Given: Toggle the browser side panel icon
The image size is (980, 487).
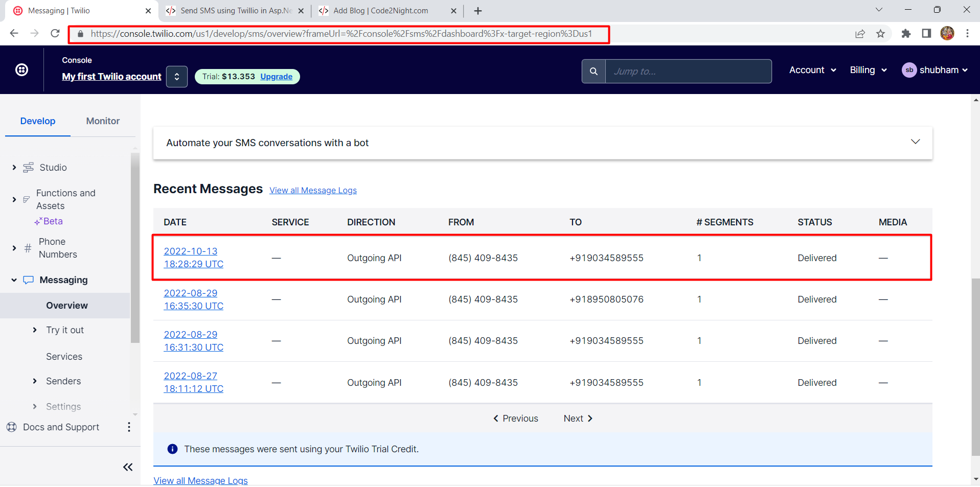Looking at the screenshot, I should click(x=926, y=34).
